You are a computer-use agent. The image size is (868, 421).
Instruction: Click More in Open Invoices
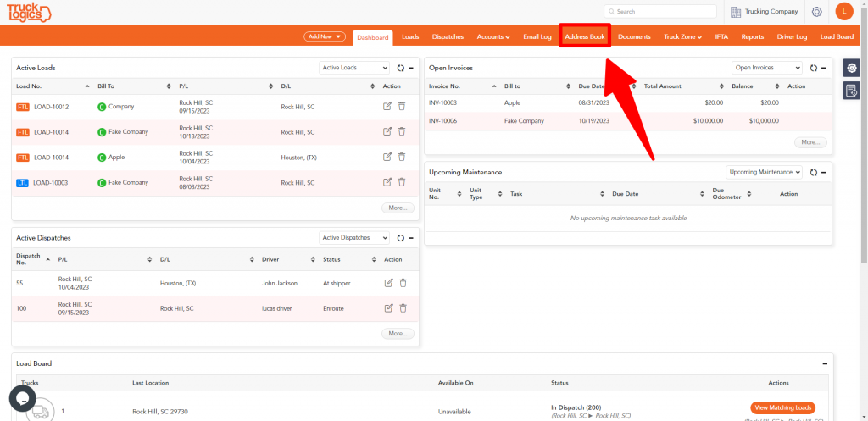click(810, 142)
